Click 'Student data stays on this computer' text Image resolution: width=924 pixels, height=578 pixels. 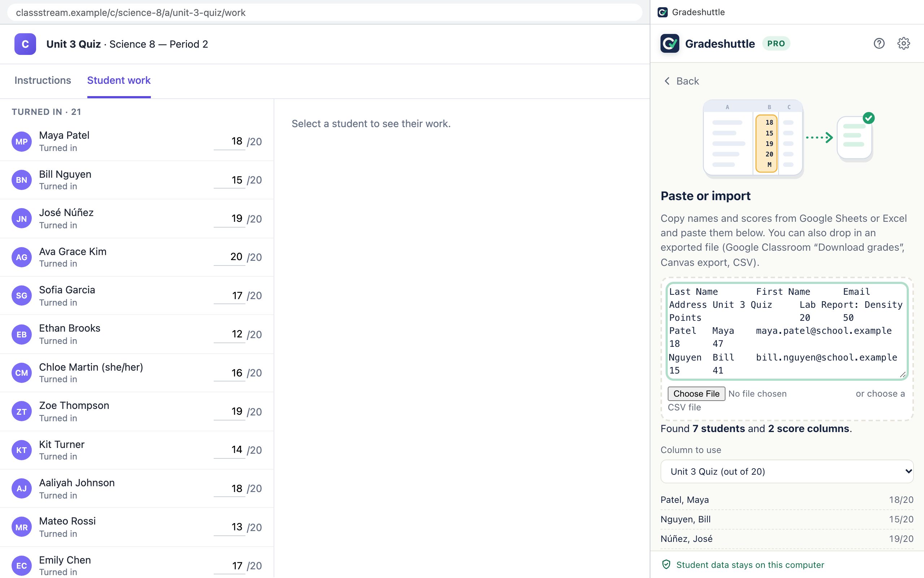pos(750,565)
